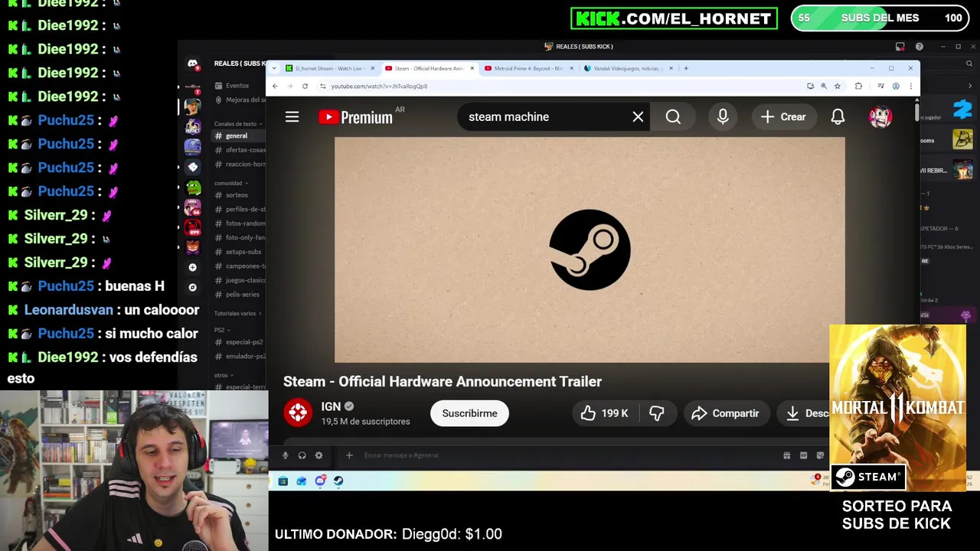Close the El_hornet Stream tab

pos(373,68)
